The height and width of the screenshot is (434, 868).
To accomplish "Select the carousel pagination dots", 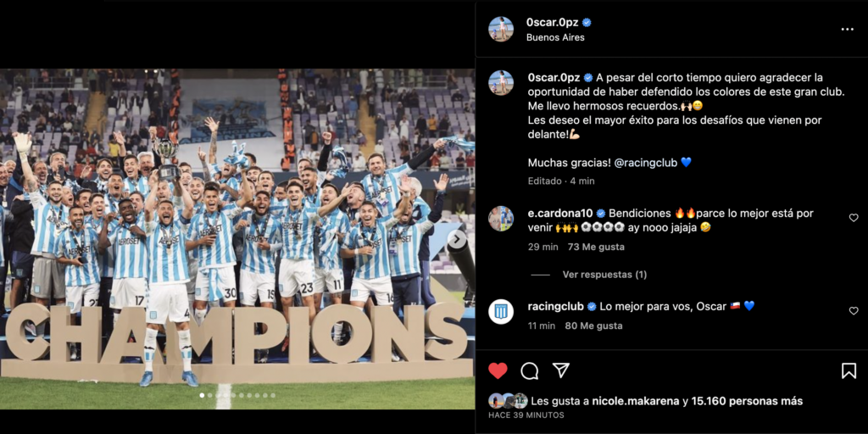I will (237, 395).
